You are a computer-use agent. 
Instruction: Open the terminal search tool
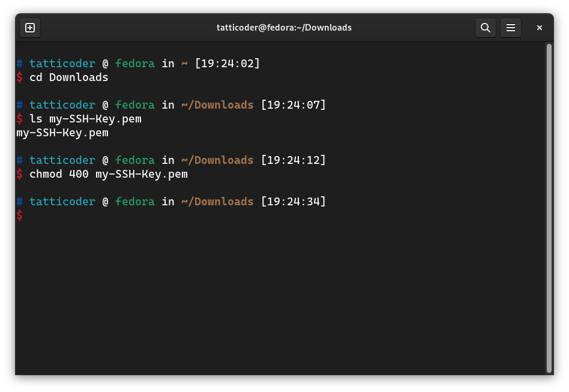tap(485, 28)
